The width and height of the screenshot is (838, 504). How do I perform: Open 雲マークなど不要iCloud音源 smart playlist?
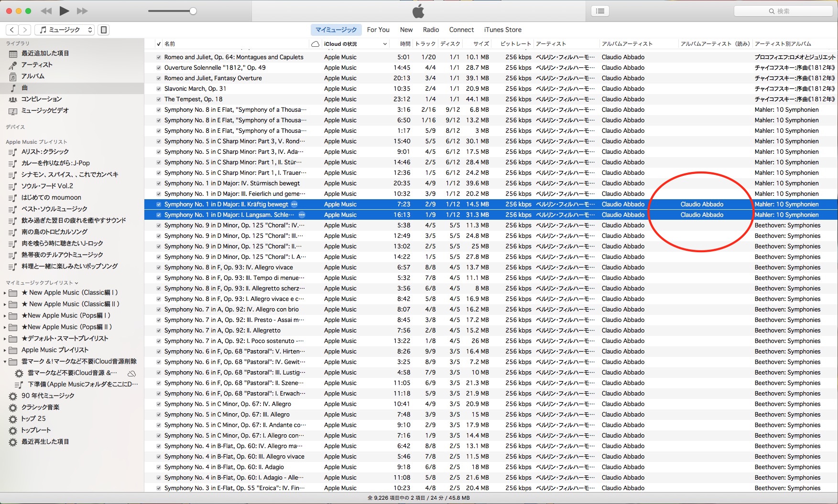click(72, 373)
